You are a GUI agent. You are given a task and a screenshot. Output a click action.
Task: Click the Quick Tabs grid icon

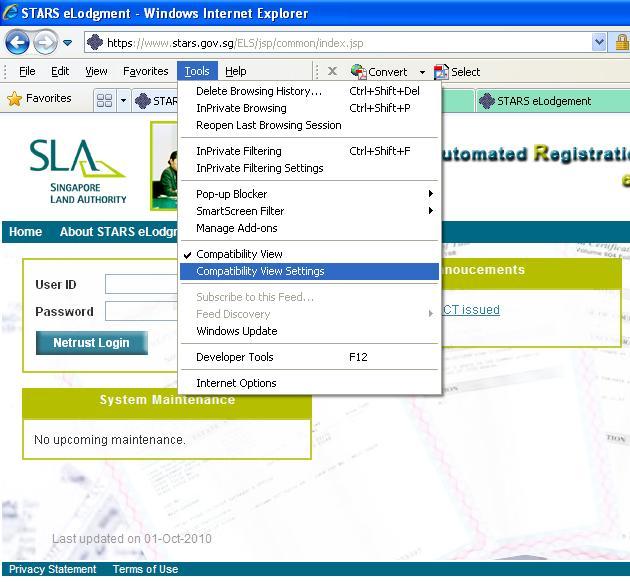coord(104,100)
